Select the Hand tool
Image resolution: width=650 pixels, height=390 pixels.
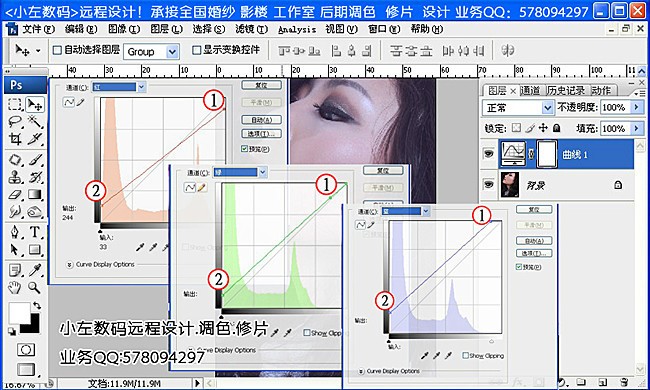coord(15,287)
